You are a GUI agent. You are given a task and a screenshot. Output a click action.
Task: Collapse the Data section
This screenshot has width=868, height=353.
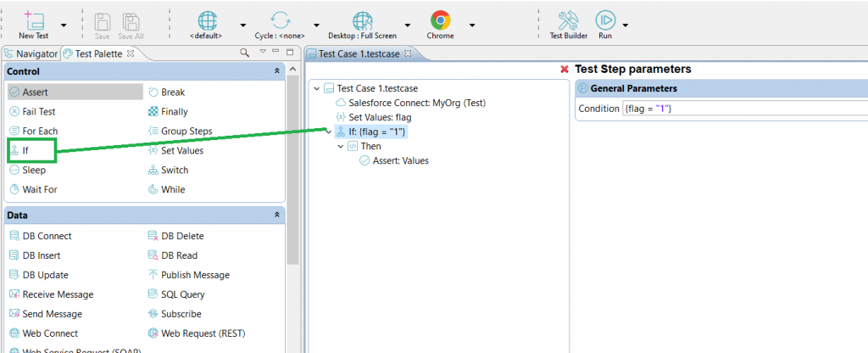pyautogui.click(x=277, y=215)
